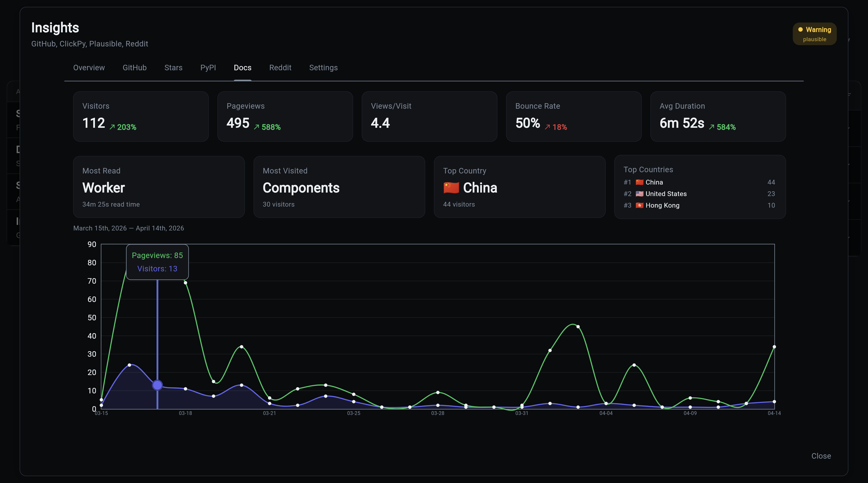
Task: Click the Most Visited Components card
Action: [x=339, y=187]
